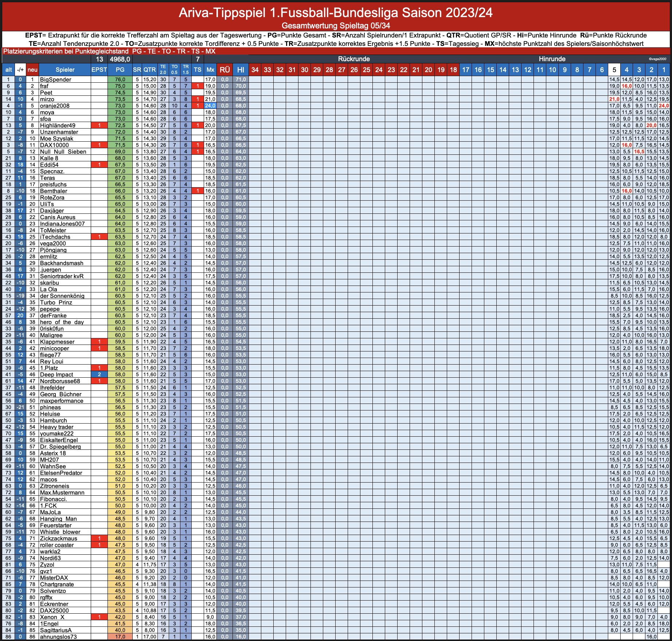Screen dimensions: 672x641
Task: Select player name 'SagittariusA'
Action: coord(56,630)
